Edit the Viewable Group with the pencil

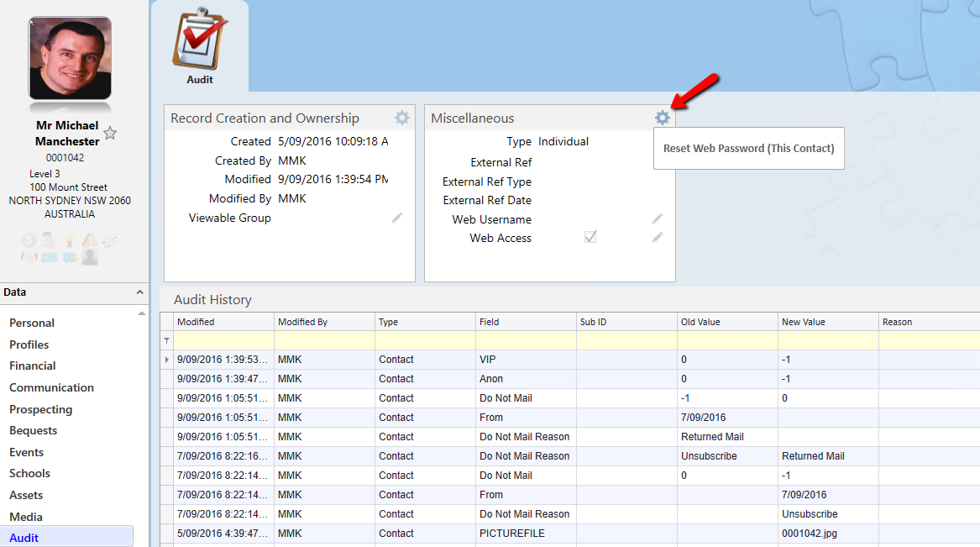pos(397,218)
